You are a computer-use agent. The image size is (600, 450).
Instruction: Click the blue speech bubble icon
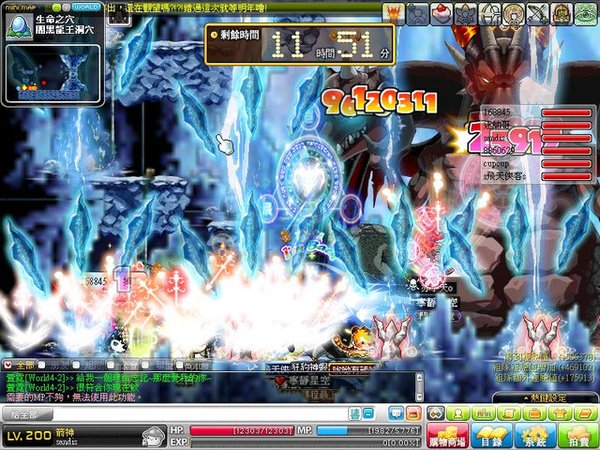(396, 413)
